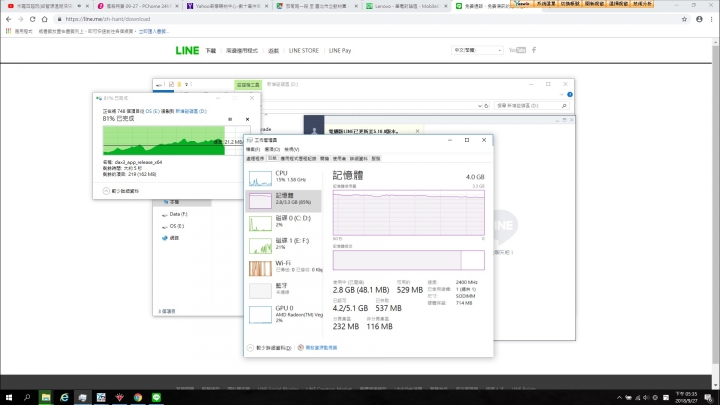720x405 pixels.
Task: Open the drive tools ribbon tab in Explorer
Action: (x=248, y=85)
